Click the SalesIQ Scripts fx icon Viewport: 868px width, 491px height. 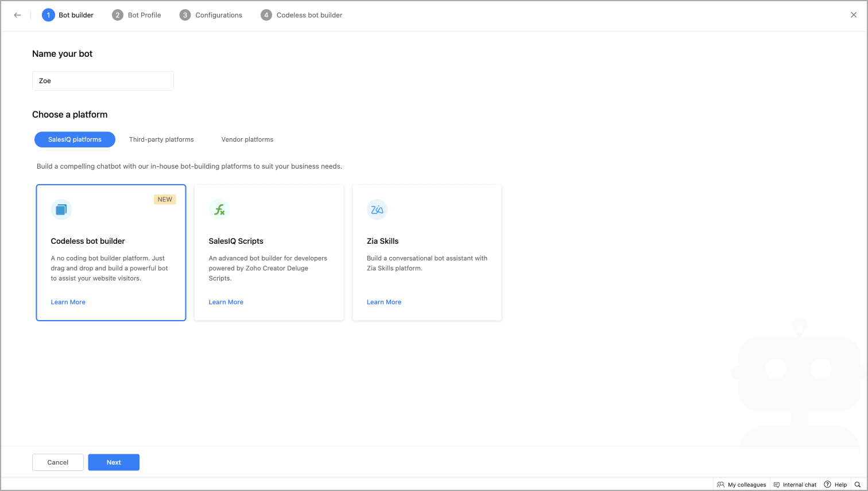tap(219, 210)
